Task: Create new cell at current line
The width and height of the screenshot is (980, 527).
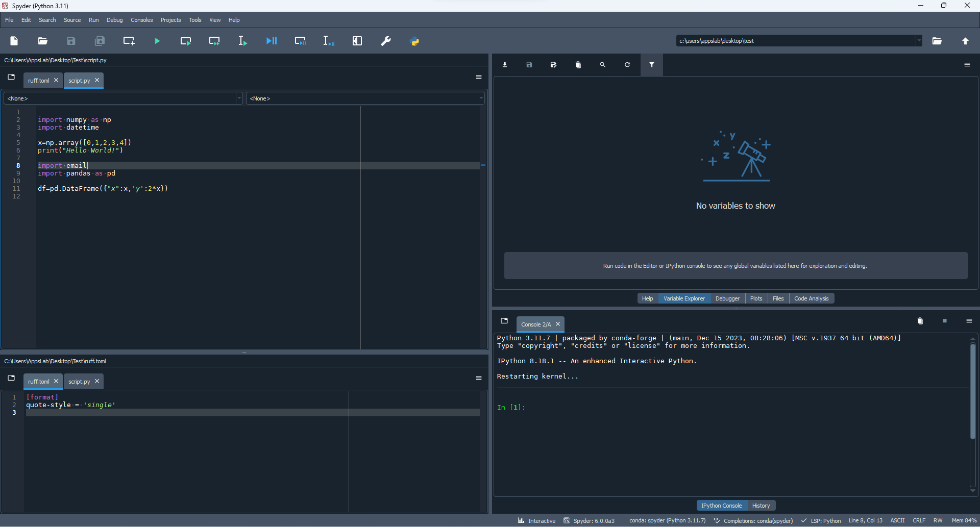Action: point(129,41)
